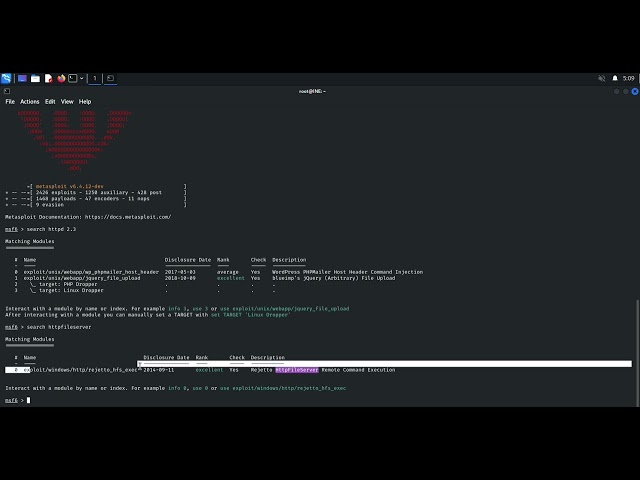Launch Firefox from the panel
640x480 pixels.
[x=61, y=78]
